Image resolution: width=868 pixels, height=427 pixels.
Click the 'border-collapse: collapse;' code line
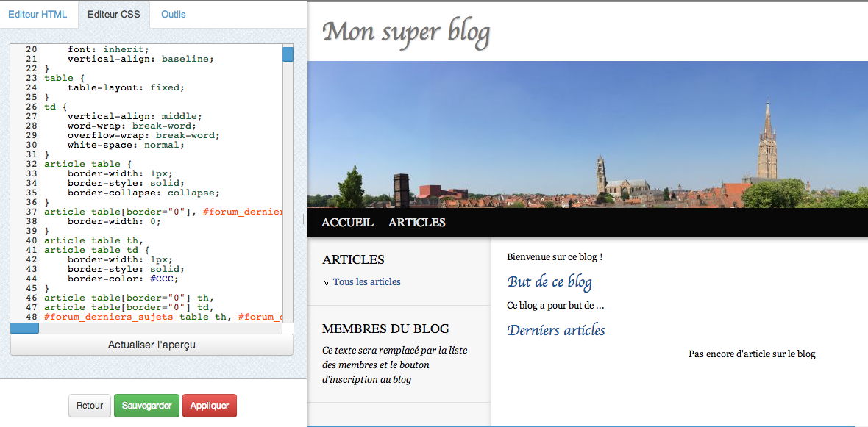click(x=144, y=193)
